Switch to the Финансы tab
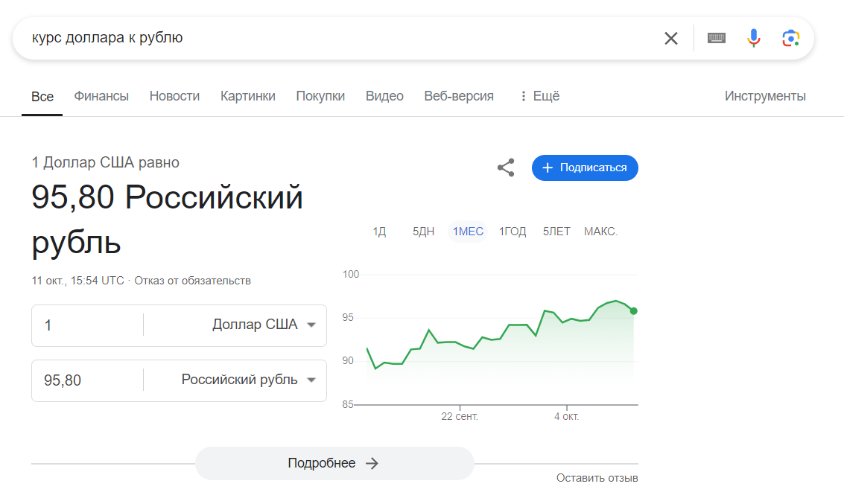 pos(101,96)
